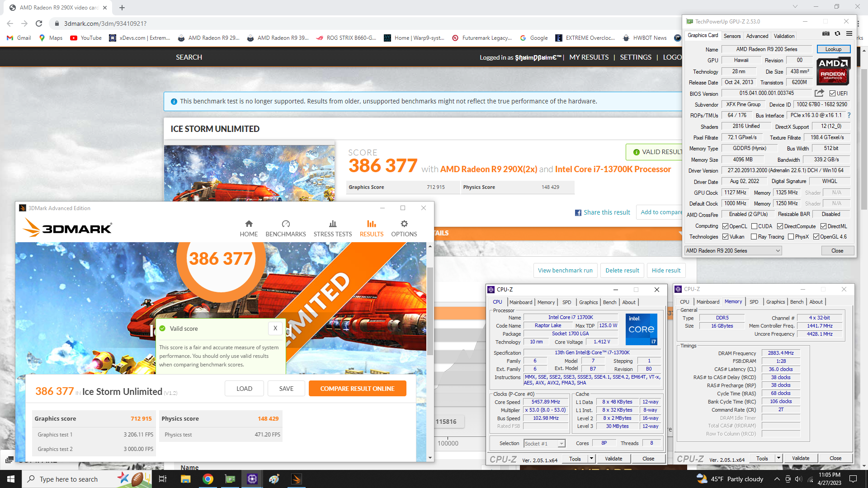
Task: Open the Mainboard tab in left CPU-Z
Action: click(521, 302)
